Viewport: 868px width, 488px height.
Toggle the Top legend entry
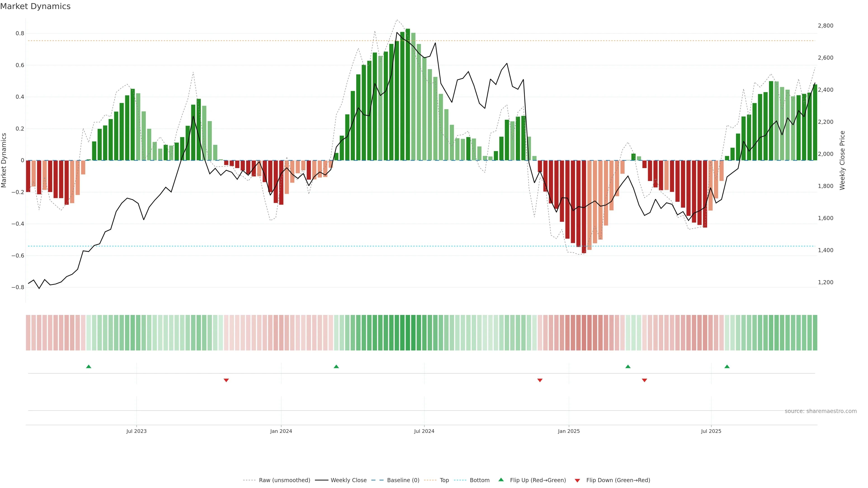tap(444, 480)
